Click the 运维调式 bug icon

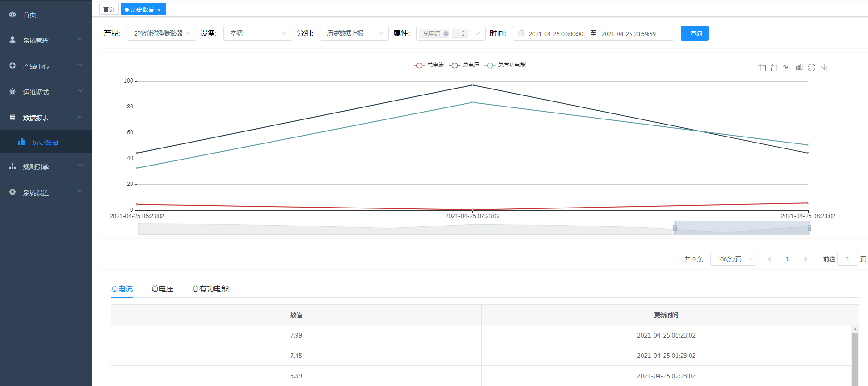click(12, 91)
